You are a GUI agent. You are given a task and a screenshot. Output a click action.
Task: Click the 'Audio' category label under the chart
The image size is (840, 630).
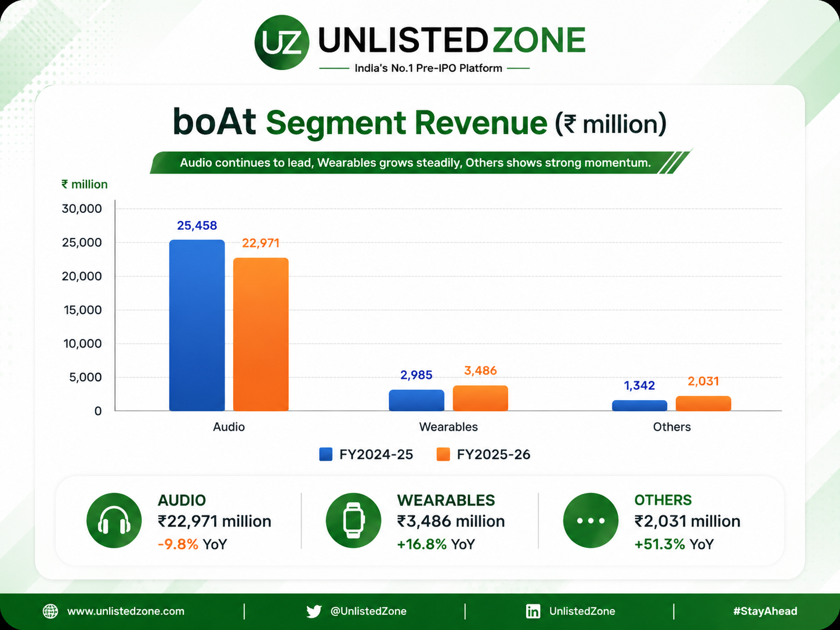pyautogui.click(x=229, y=427)
